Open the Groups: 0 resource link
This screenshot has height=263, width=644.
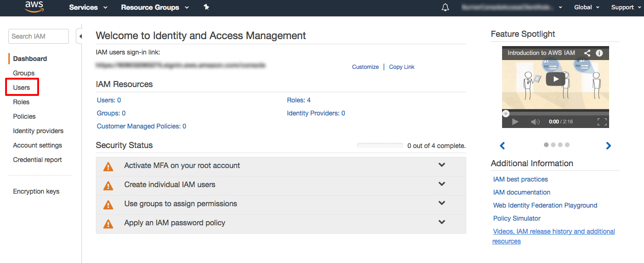(111, 113)
